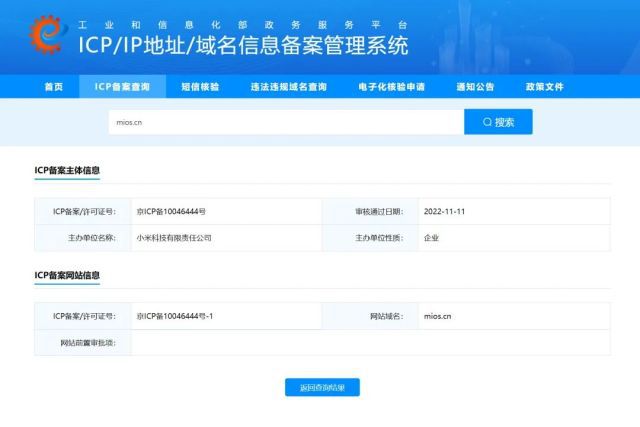This screenshot has width=640, height=427.
Task: Click the 网站域名 label
Action: pos(387,316)
